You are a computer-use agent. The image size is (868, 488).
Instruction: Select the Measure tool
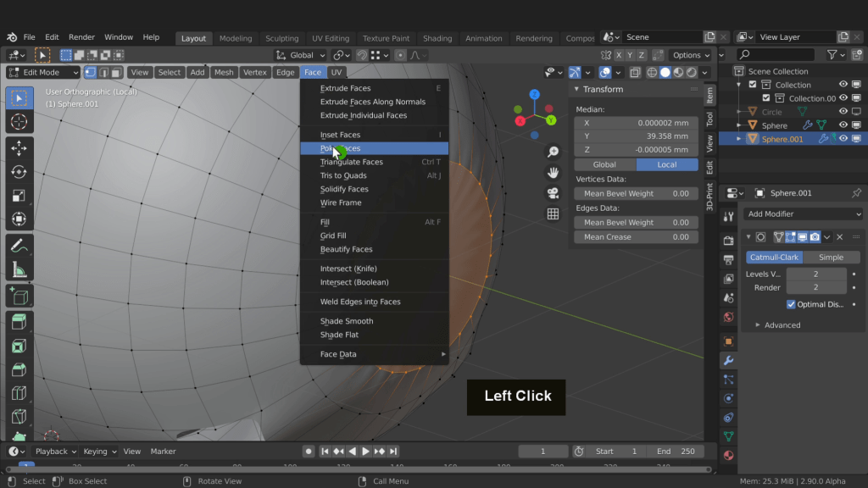pos(19,269)
